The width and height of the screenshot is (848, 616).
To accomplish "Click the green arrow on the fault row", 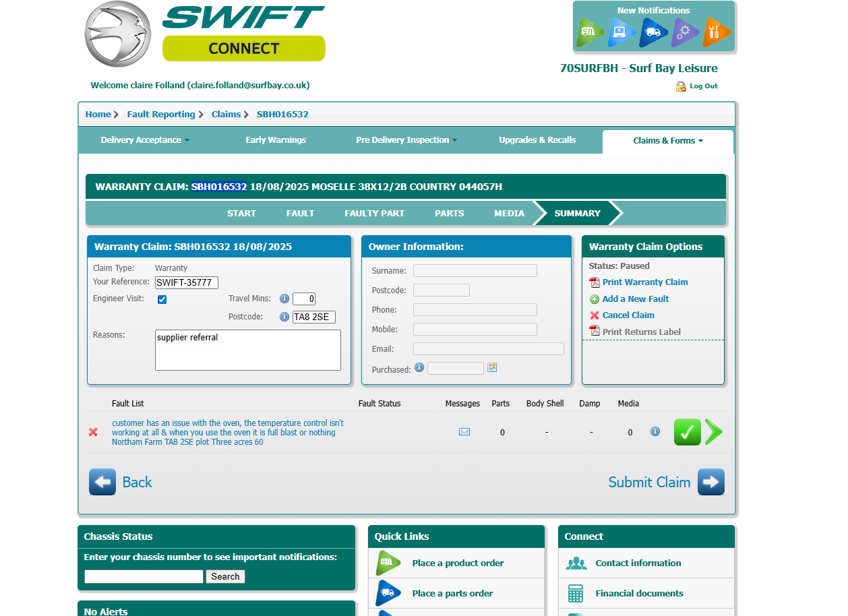I will click(x=714, y=432).
